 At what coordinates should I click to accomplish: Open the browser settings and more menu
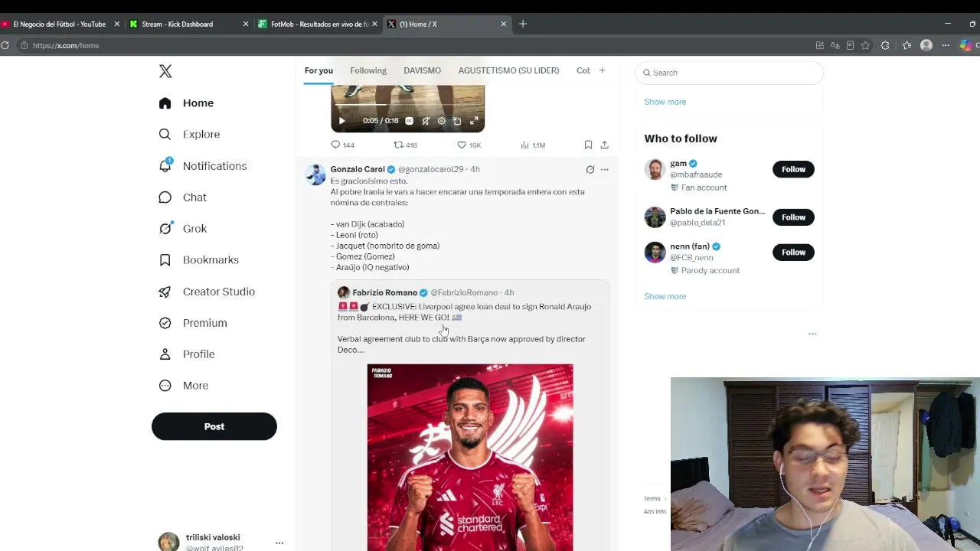click(946, 45)
